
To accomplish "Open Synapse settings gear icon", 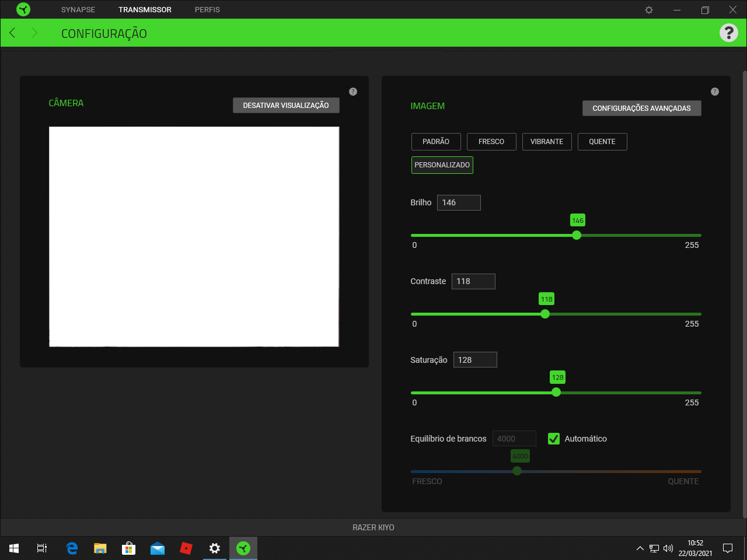I will [x=649, y=10].
